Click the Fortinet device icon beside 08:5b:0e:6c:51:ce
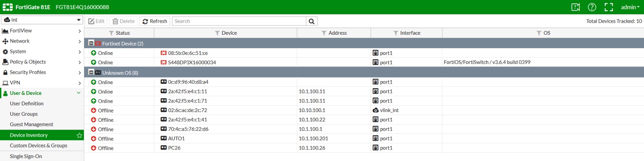The width and height of the screenshot is (644, 161). pos(164,53)
